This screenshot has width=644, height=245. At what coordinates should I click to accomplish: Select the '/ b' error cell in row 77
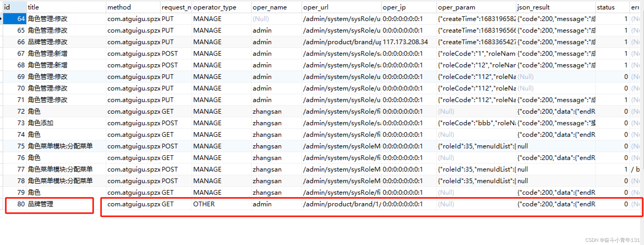coord(635,169)
